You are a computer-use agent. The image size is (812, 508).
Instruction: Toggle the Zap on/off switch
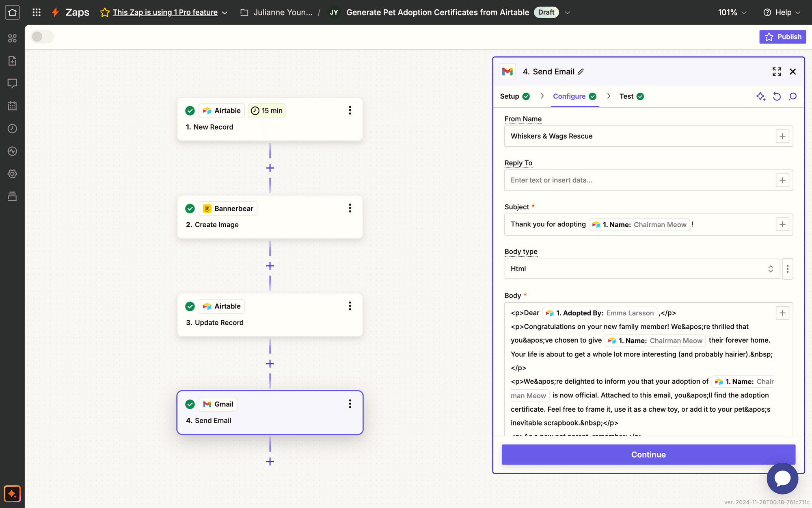click(x=42, y=37)
